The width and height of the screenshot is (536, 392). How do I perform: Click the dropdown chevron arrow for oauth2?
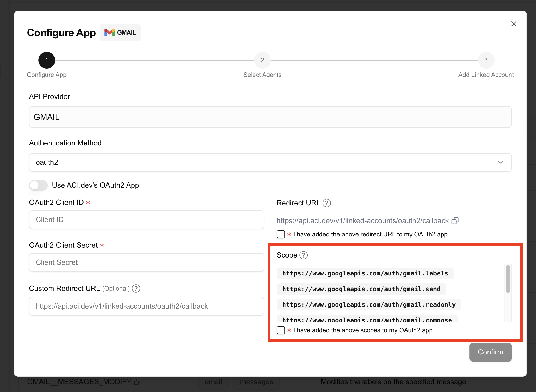pos(501,162)
